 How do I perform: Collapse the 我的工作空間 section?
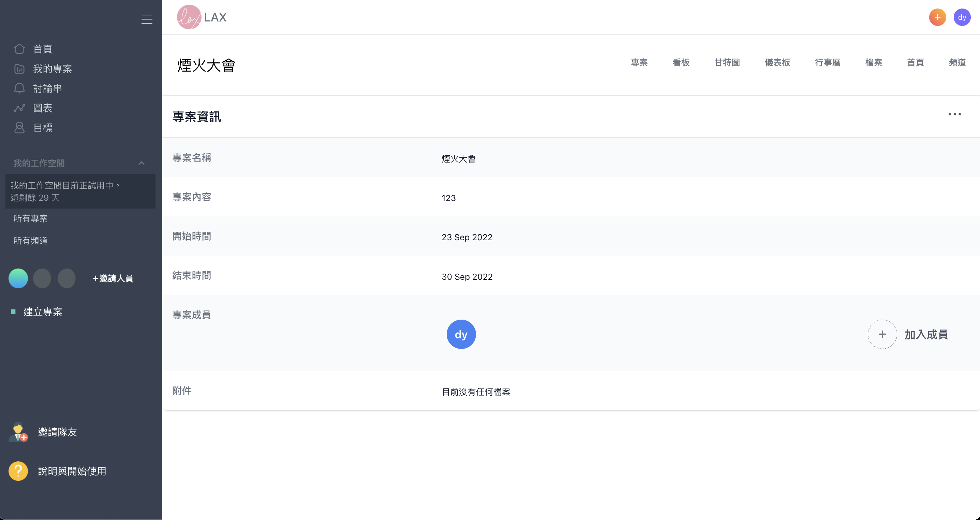click(x=142, y=163)
